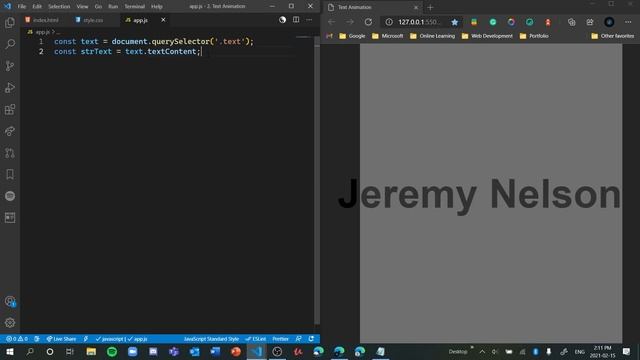Screen dimensions: 640x360
Task: Click the site information icon
Action: (389, 22)
